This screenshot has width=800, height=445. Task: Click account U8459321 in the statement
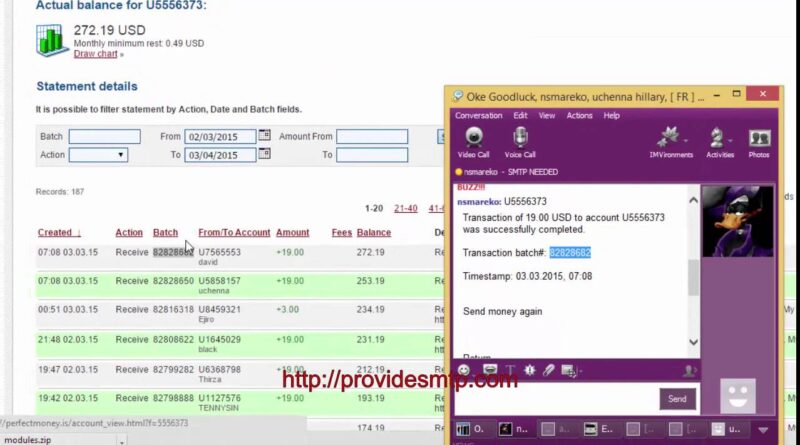click(219, 309)
